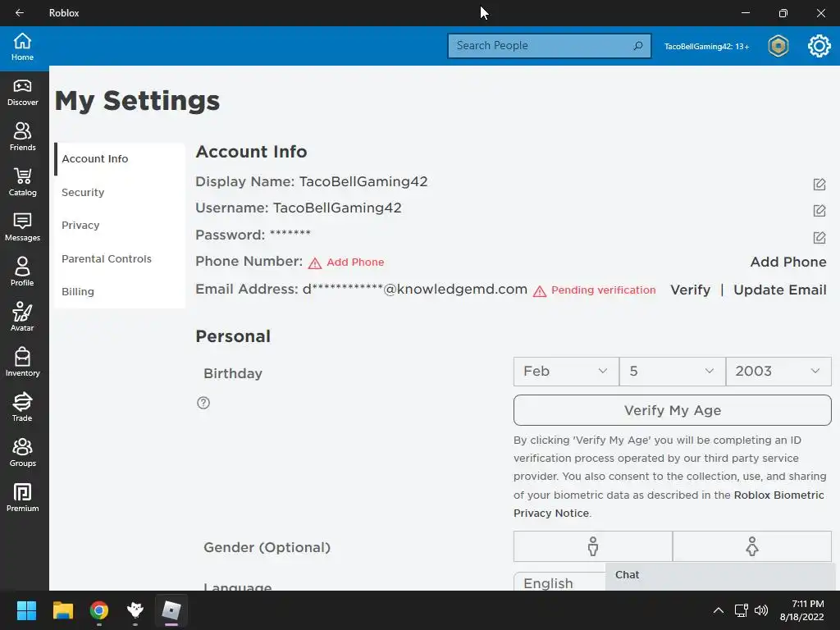
Task: Edit the Password with pencil icon
Action: [x=819, y=237]
